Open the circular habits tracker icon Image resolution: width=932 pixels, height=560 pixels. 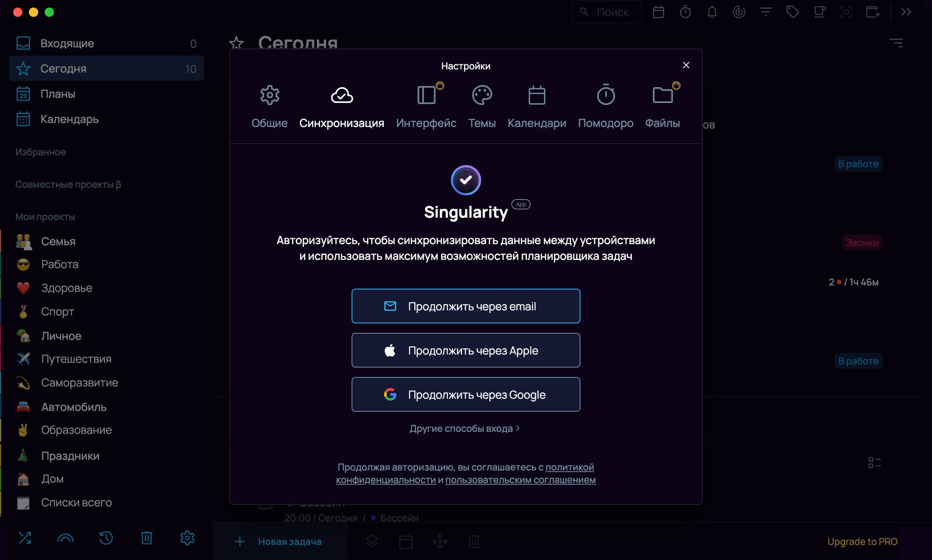(x=739, y=12)
